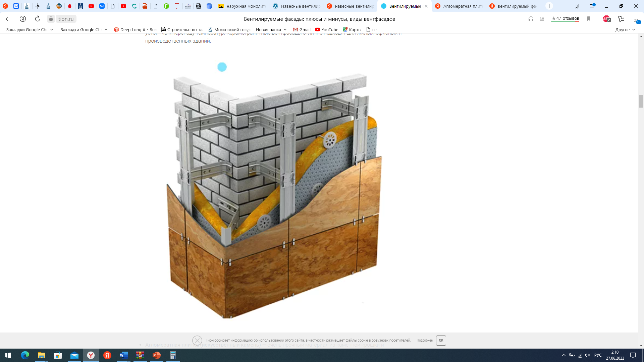Reload the current page
644x362 pixels.
38,19
